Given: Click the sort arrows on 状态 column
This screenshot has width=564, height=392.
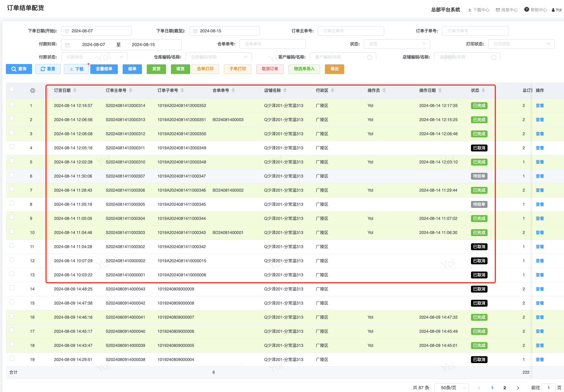Looking at the screenshot, I should point(483,91).
